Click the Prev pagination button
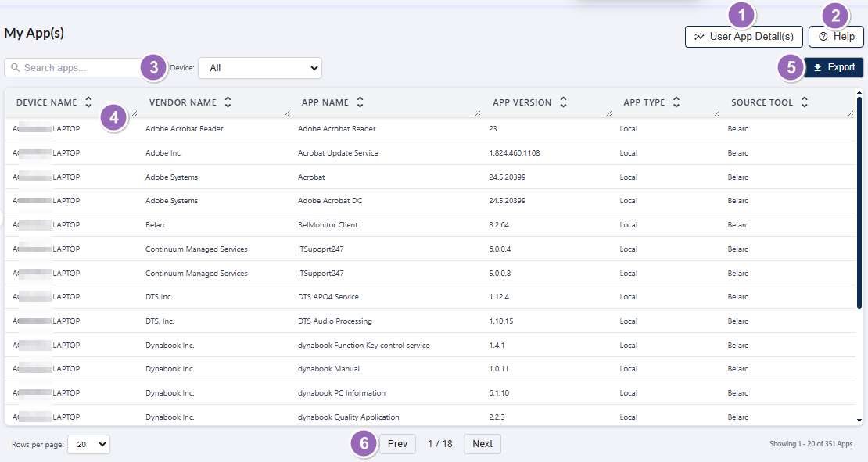The height and width of the screenshot is (462, 868). click(397, 443)
